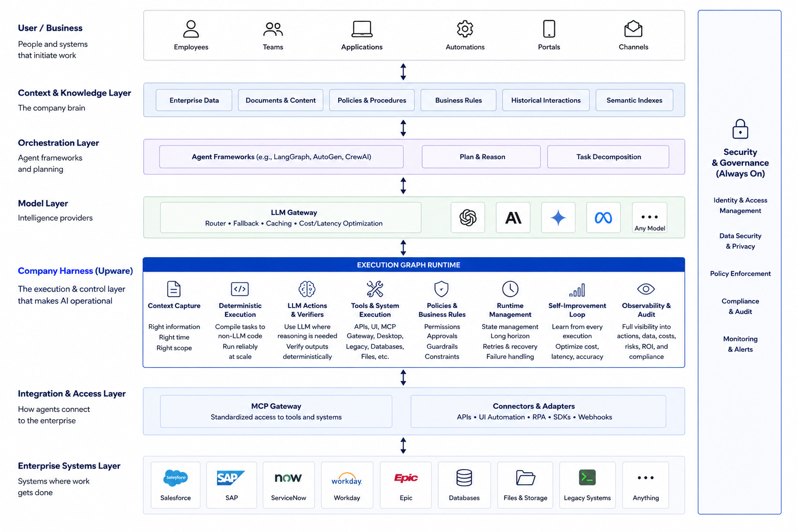Click the Plan & Reason box
This screenshot has width=798, height=532.
[481, 157]
